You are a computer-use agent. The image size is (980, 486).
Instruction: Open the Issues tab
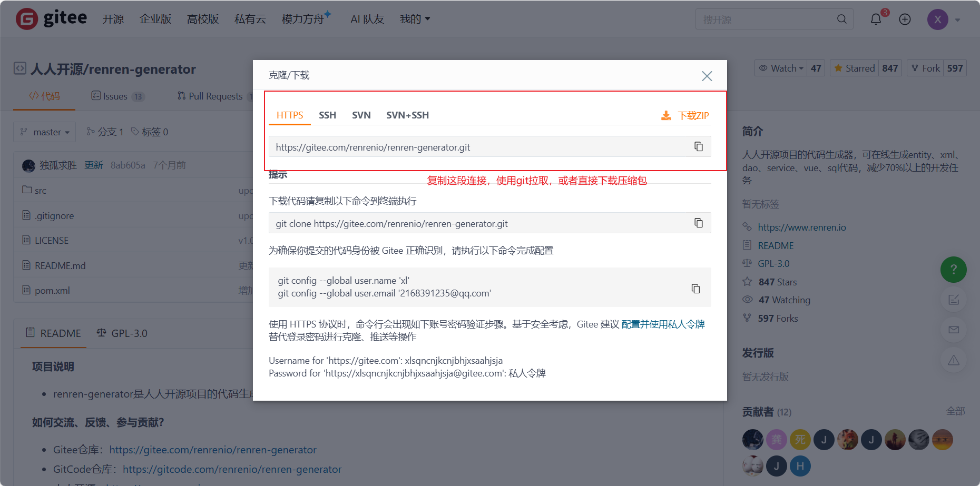[x=117, y=96]
